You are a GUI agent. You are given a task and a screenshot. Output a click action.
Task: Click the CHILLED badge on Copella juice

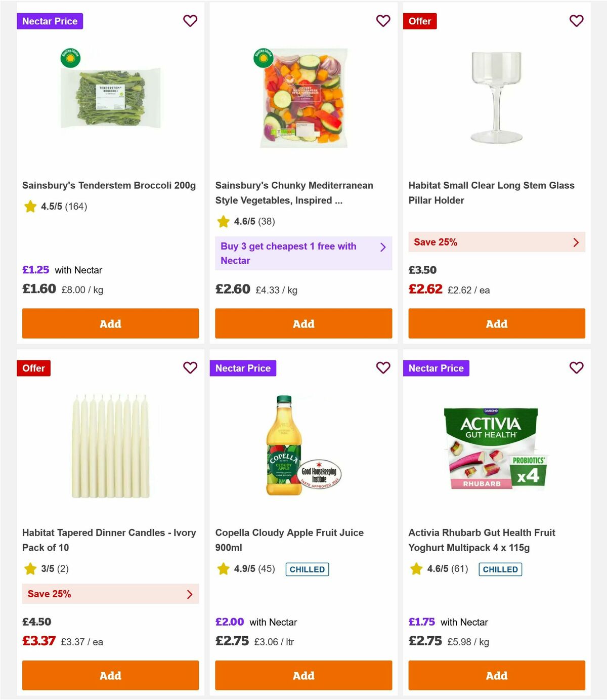308,569
